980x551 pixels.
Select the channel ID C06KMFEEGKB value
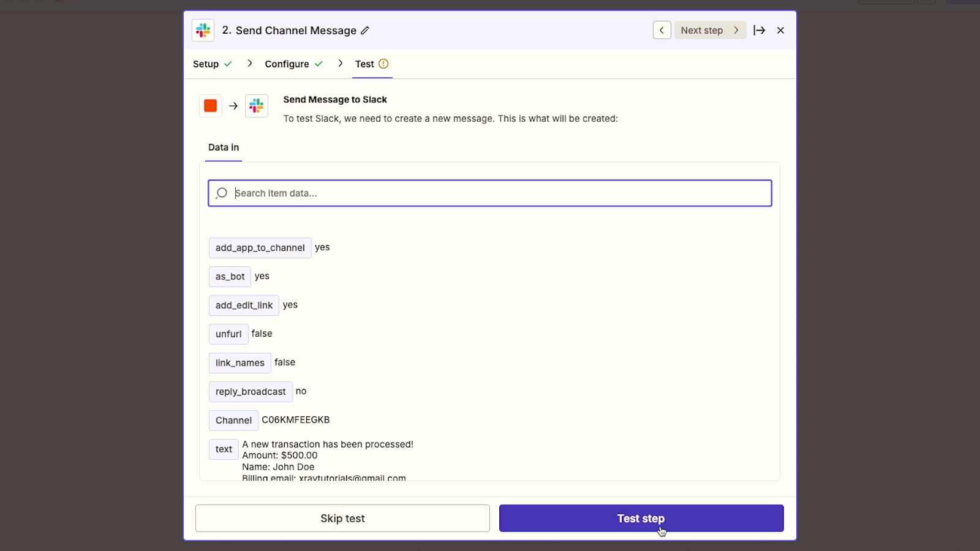pos(296,420)
